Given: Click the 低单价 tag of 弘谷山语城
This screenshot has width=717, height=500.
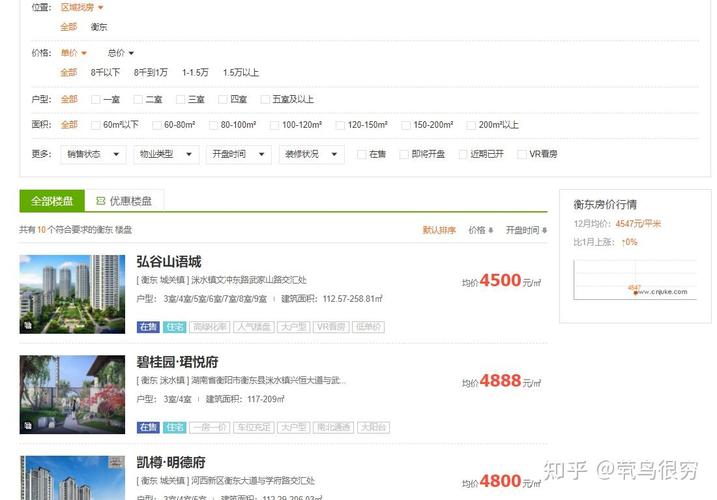Looking at the screenshot, I should click(x=368, y=327).
